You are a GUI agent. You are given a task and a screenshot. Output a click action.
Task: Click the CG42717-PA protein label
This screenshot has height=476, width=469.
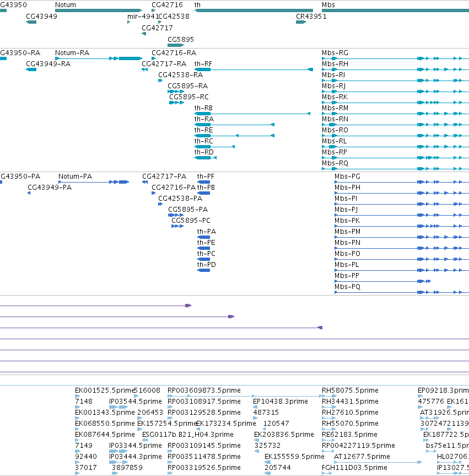[x=164, y=177]
